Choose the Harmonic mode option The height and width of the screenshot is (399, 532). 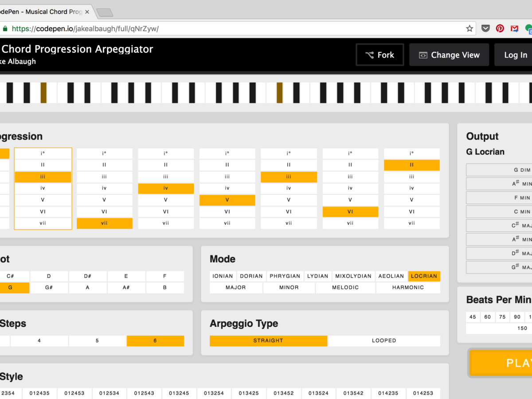[x=408, y=288]
